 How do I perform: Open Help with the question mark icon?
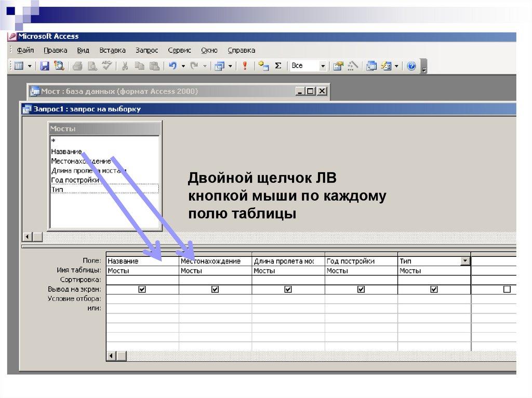tap(411, 66)
